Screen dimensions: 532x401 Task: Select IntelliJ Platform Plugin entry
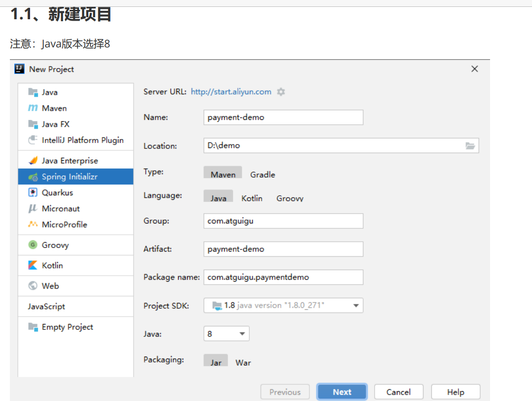[x=76, y=140]
